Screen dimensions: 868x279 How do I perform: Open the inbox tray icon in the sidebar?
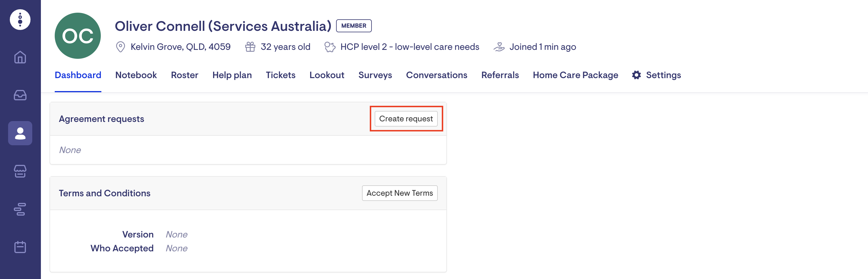click(x=20, y=95)
